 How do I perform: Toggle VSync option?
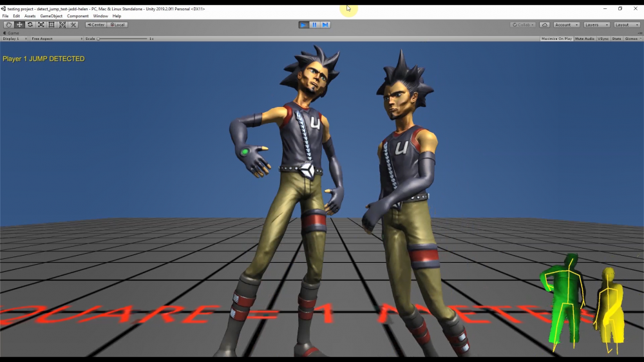click(x=603, y=39)
